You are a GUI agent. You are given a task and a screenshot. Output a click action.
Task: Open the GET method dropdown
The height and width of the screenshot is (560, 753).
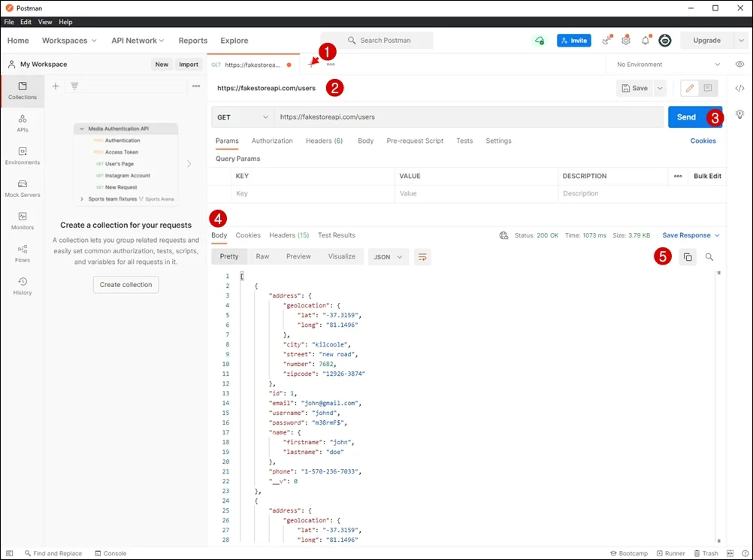tap(242, 117)
